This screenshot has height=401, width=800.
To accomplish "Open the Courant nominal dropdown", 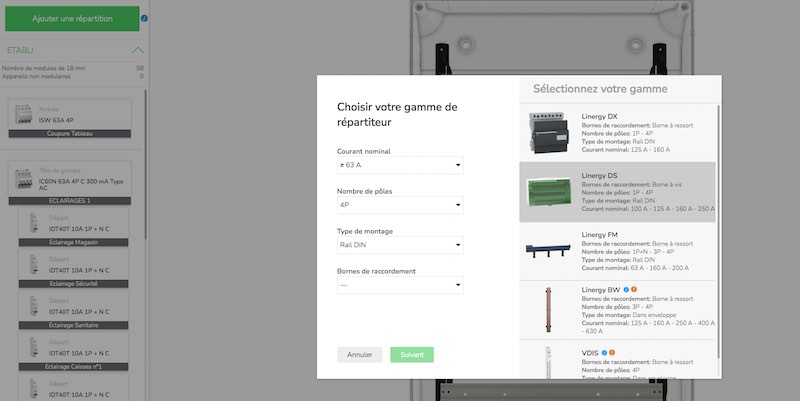I will click(x=400, y=165).
